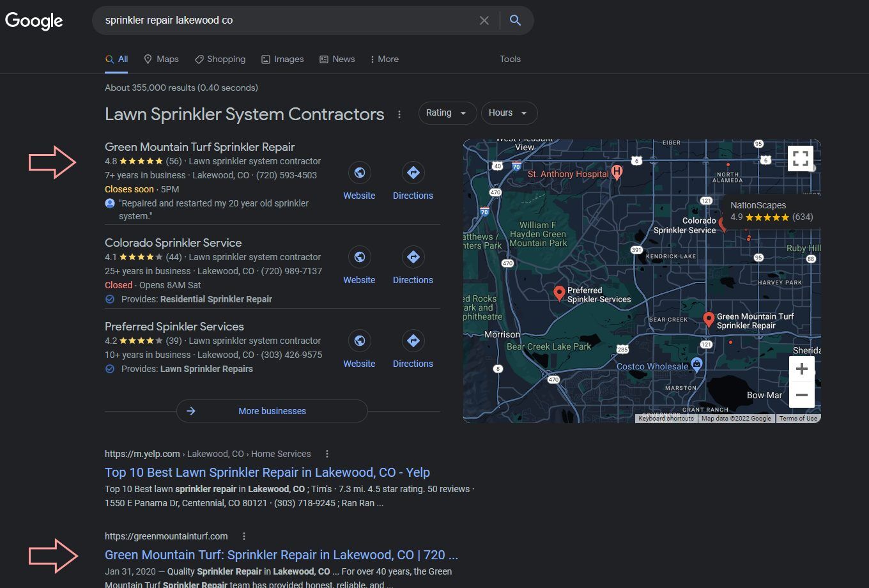Open the Rating filter dropdown
The width and height of the screenshot is (869, 588).
pyautogui.click(x=447, y=112)
